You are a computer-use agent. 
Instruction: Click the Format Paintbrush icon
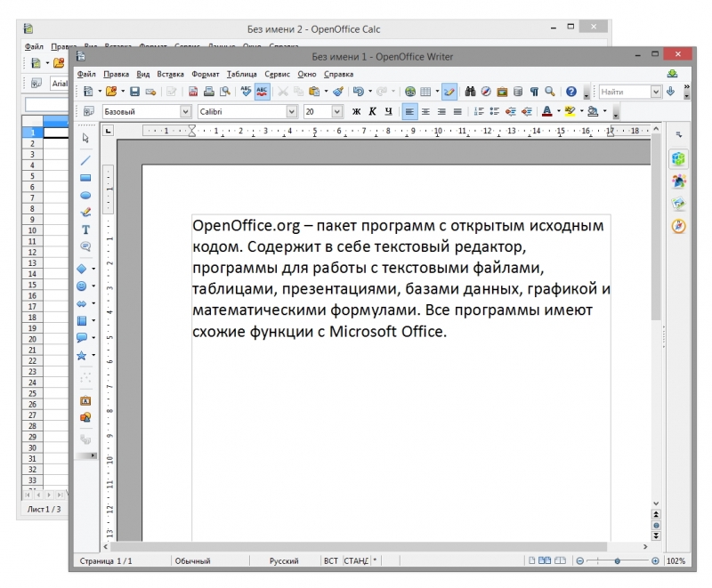[338, 92]
